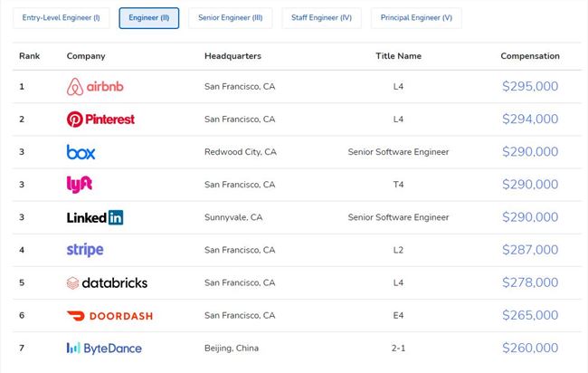The image size is (588, 373).
Task: Click the Compensation column header
Action: (x=529, y=56)
